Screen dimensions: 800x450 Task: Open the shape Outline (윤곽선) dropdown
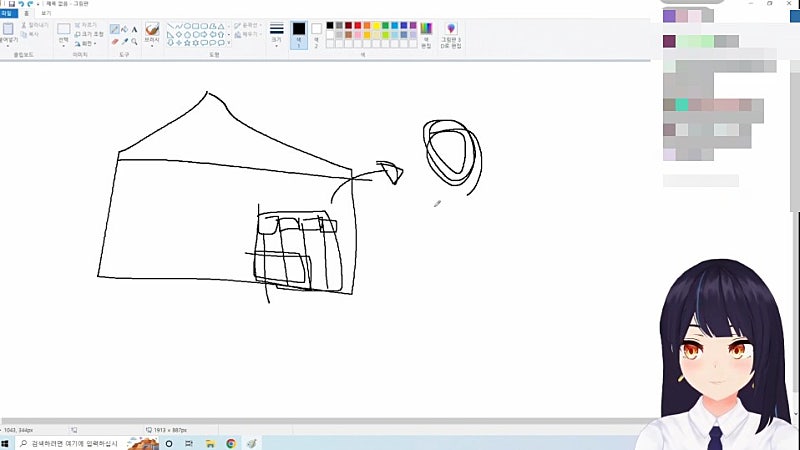(248, 25)
